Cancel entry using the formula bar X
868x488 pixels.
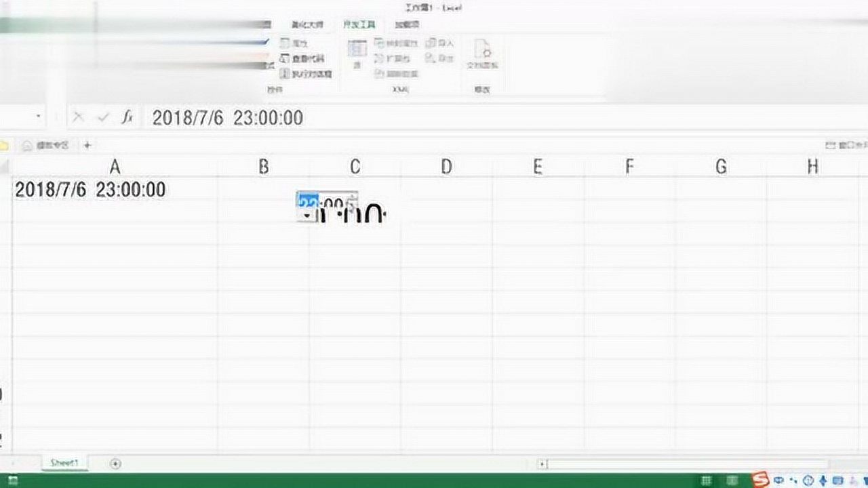tap(78, 117)
